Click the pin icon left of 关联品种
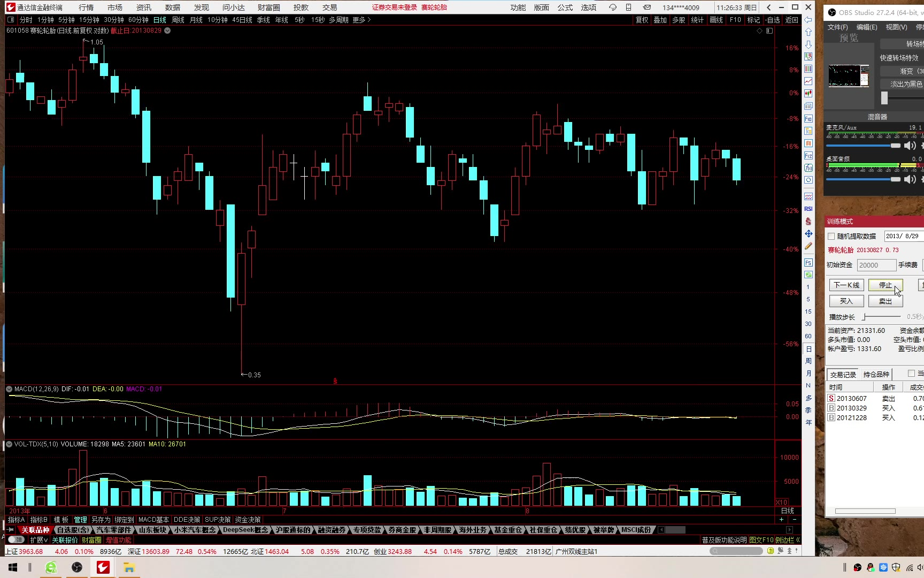This screenshot has height=578, width=924. (x=11, y=530)
